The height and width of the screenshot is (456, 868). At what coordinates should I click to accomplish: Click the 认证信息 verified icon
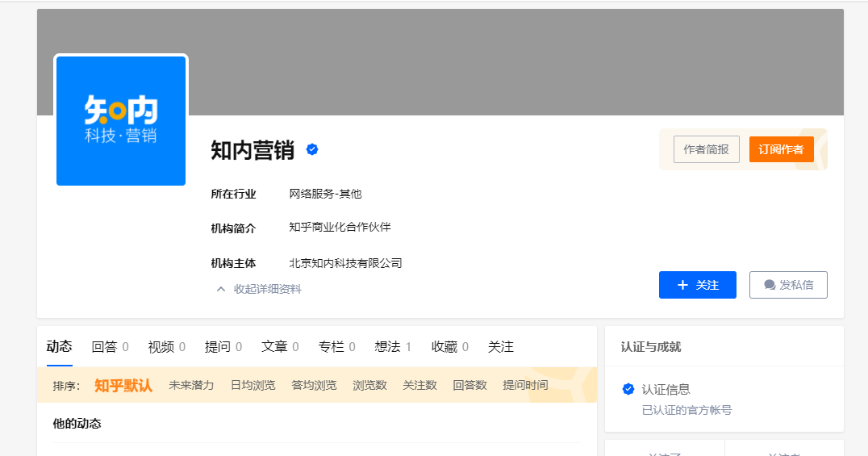click(628, 389)
